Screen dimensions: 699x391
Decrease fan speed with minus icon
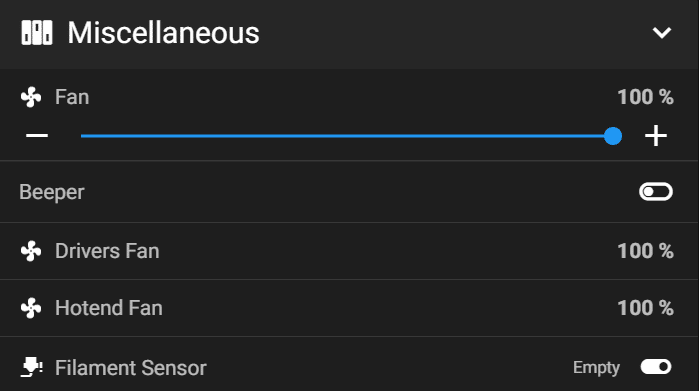coord(37,136)
